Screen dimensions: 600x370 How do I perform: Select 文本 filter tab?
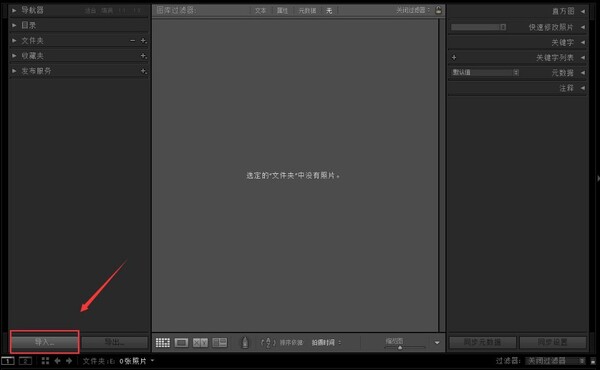pyautogui.click(x=260, y=11)
